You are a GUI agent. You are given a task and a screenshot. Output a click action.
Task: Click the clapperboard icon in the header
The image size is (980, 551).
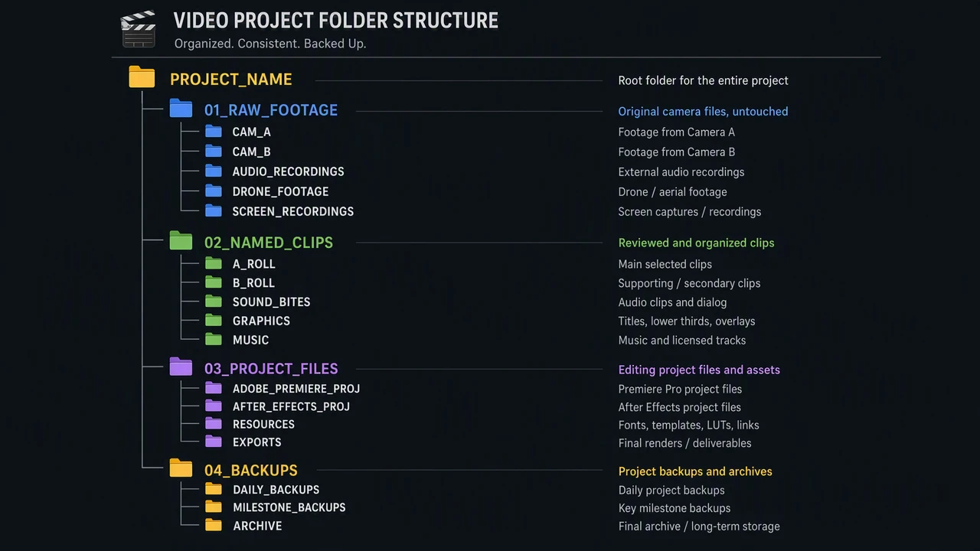pyautogui.click(x=139, y=29)
